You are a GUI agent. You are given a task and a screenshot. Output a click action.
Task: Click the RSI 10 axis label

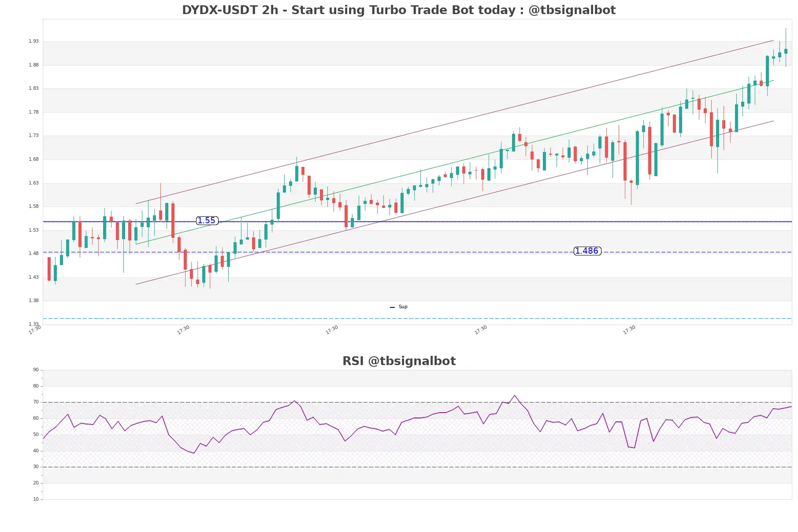pos(36,499)
